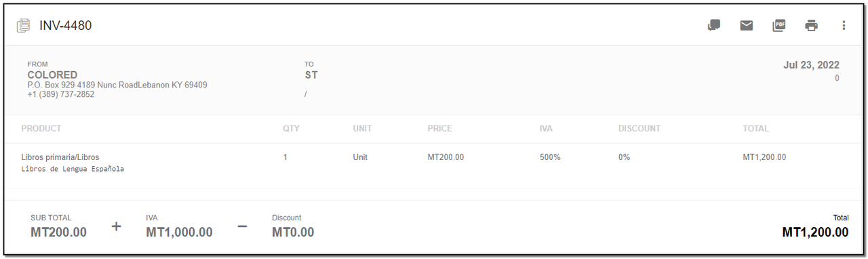Select the INV-4480 invoice title
868x259 pixels.
pos(66,26)
